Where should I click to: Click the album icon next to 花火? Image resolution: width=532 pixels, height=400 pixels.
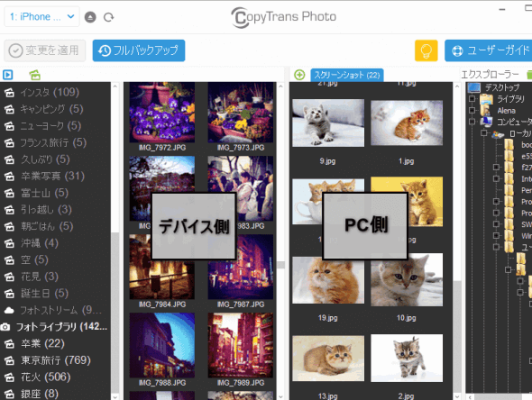(9, 377)
